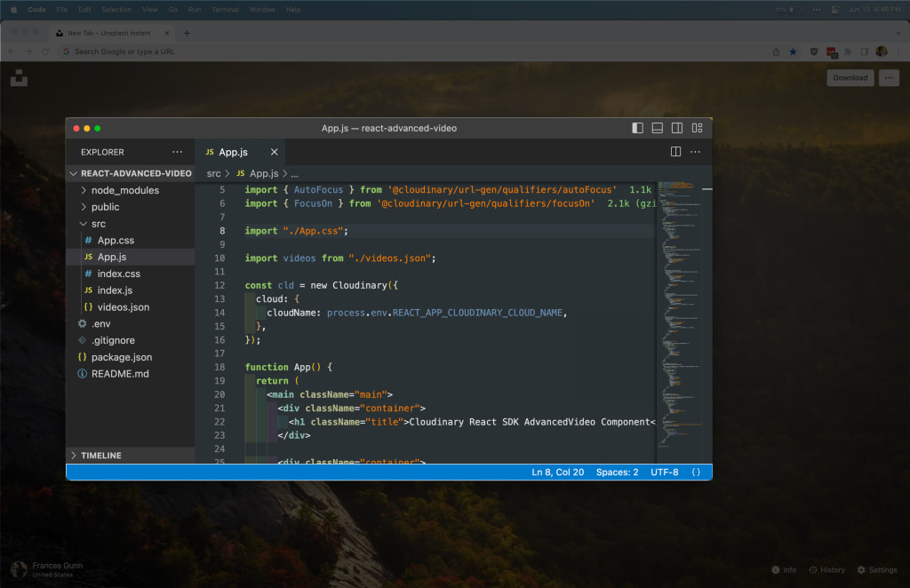Open the Run menu in menu bar

click(195, 10)
